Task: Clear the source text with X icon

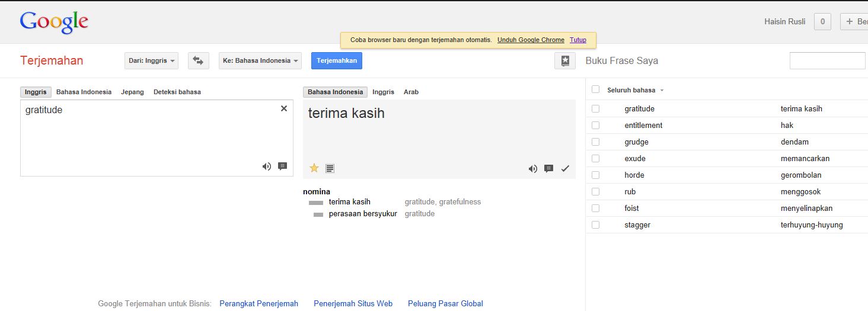Action: pos(284,108)
